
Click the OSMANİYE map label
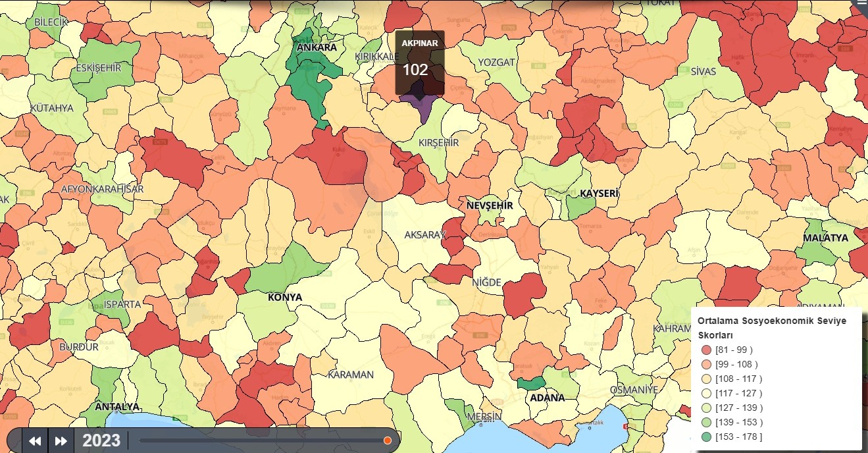[634, 390]
